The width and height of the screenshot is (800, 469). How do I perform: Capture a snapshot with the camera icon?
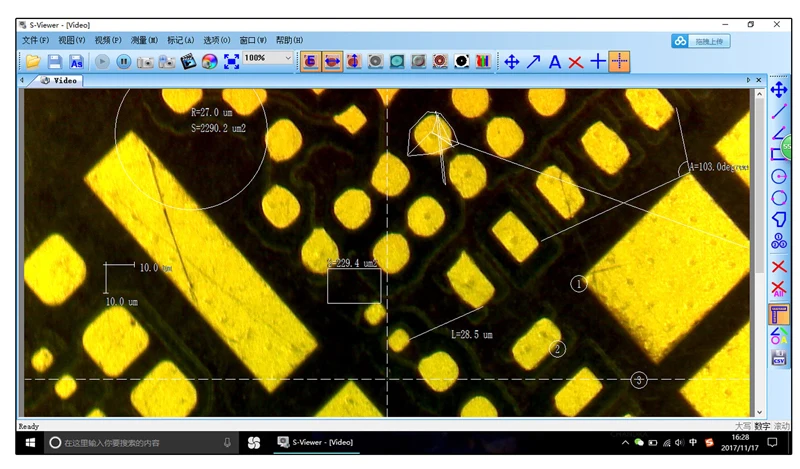coord(145,62)
